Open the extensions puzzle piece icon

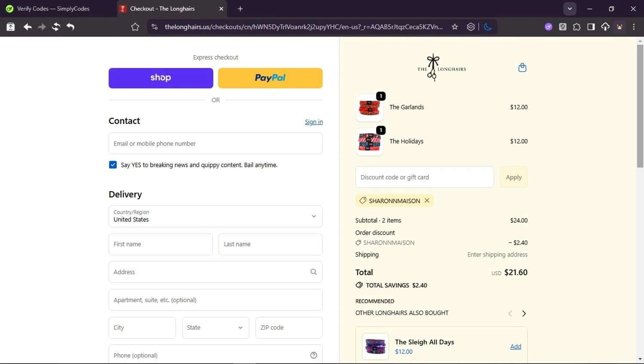click(577, 27)
